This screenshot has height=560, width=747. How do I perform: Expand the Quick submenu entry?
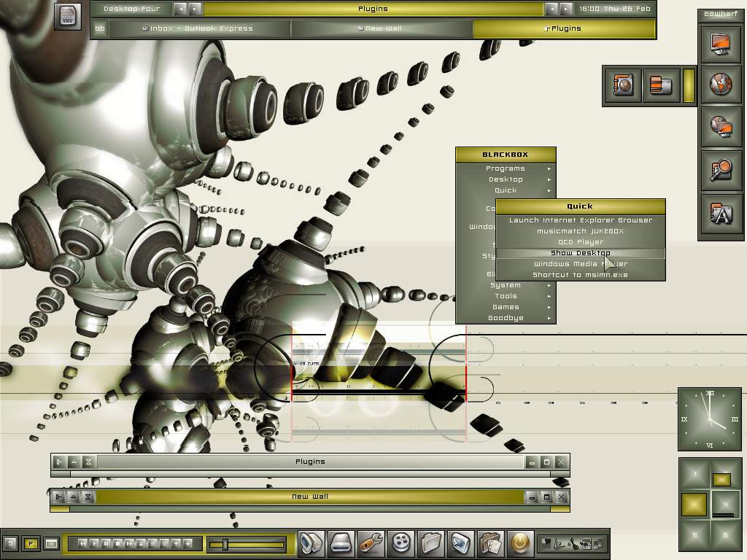pyautogui.click(x=506, y=190)
